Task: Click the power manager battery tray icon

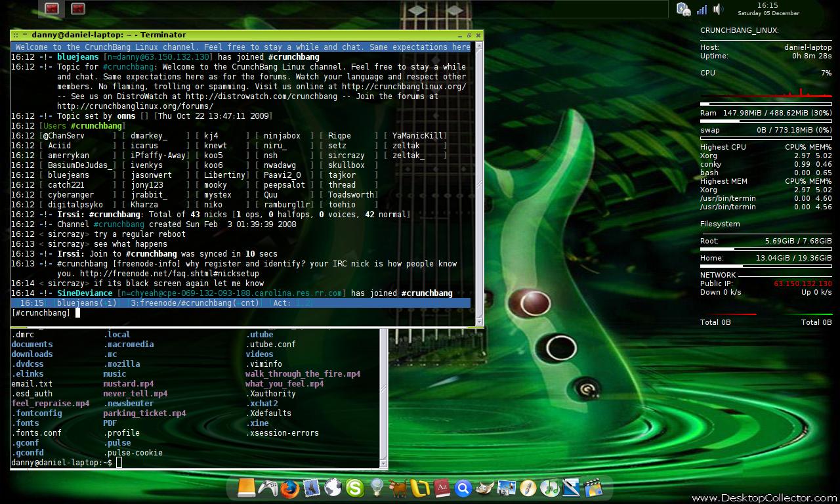Action: pos(683,9)
